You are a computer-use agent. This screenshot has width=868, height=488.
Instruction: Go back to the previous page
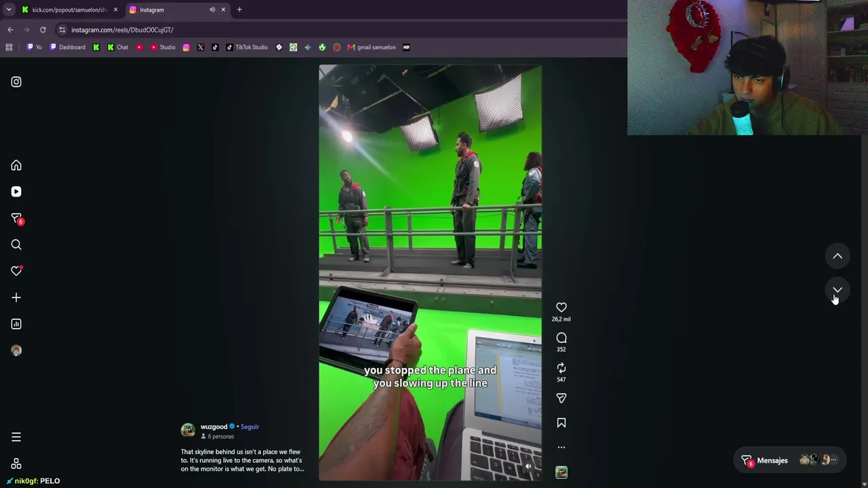pyautogui.click(x=10, y=30)
